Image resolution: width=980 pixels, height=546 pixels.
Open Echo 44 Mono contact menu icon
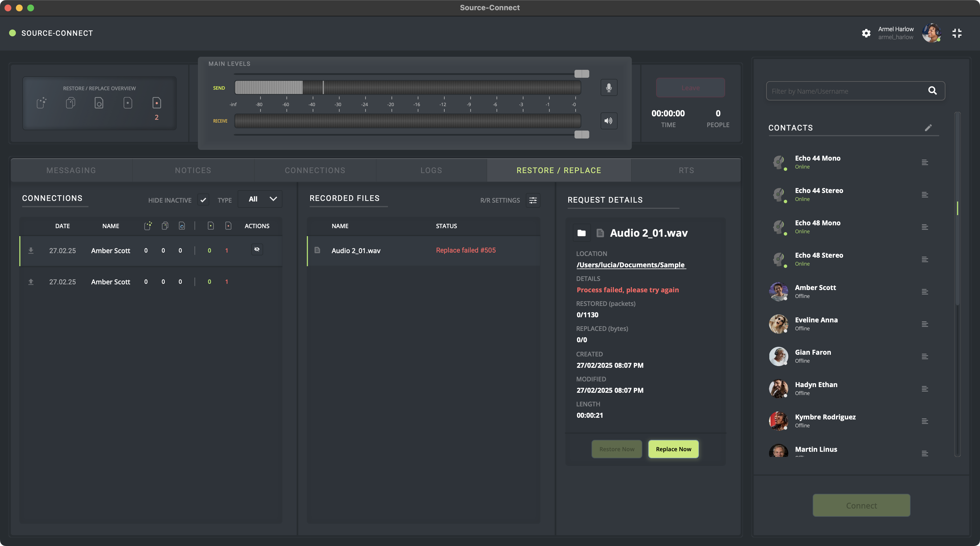pos(925,163)
